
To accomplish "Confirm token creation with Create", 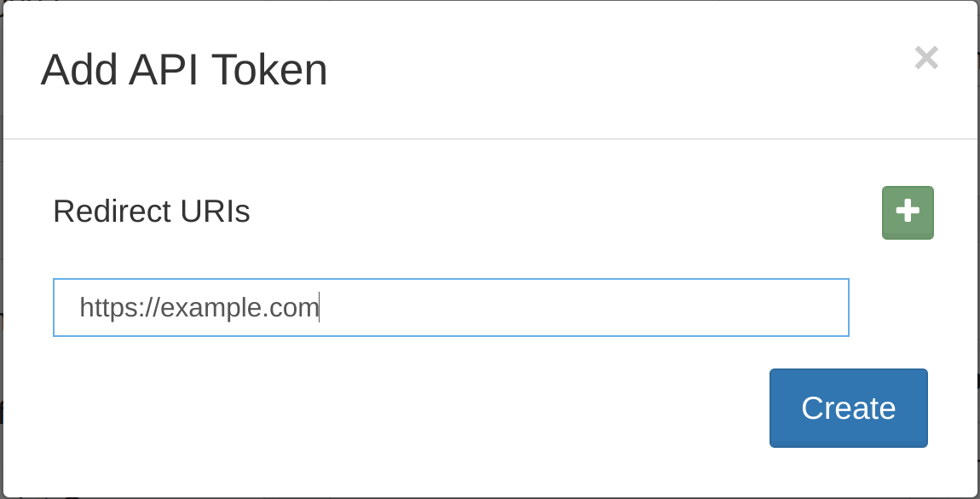I will [848, 408].
